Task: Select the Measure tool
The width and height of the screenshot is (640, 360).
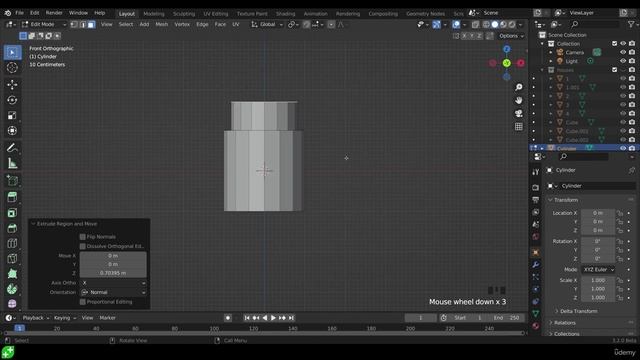Action: [x=12, y=163]
